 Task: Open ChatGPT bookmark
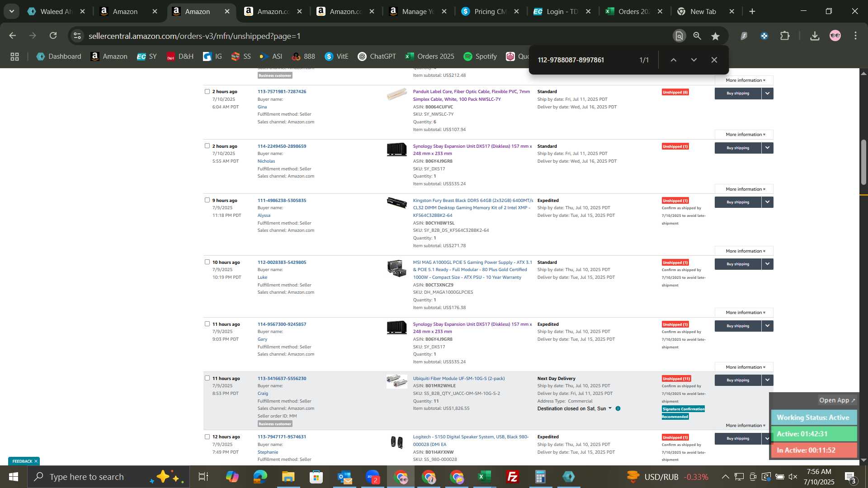pyautogui.click(x=377, y=56)
